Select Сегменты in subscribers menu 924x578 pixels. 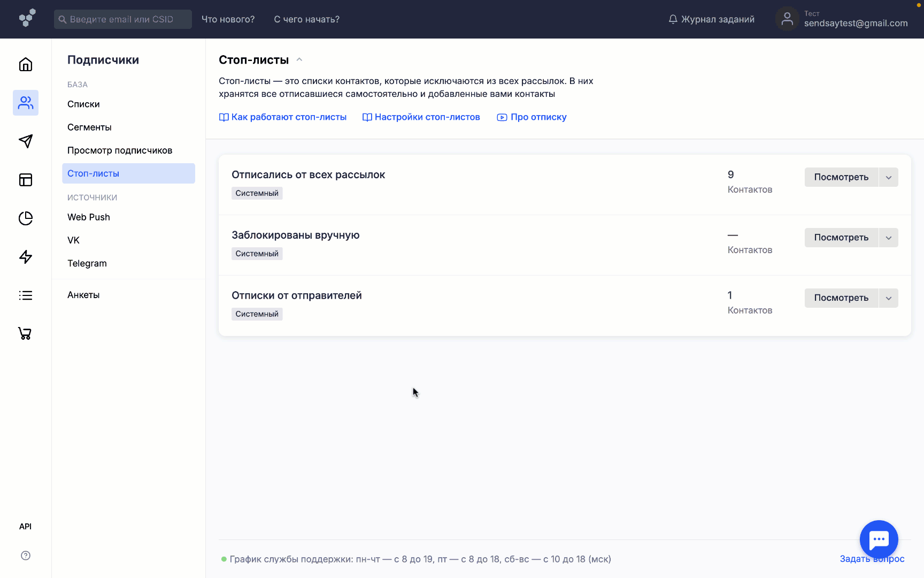(x=89, y=127)
